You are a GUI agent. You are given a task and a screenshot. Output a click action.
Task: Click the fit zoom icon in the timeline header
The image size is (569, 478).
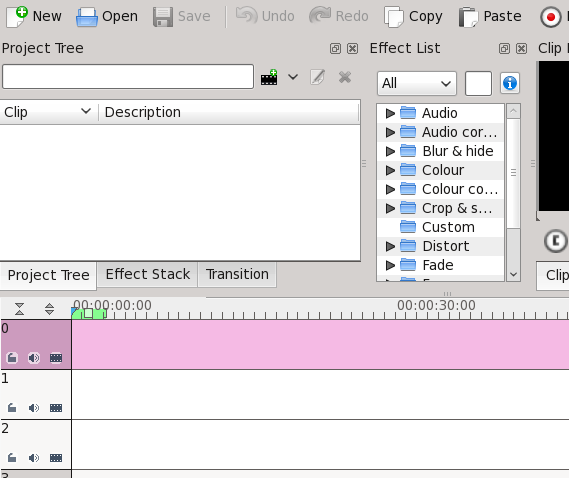(x=19, y=309)
